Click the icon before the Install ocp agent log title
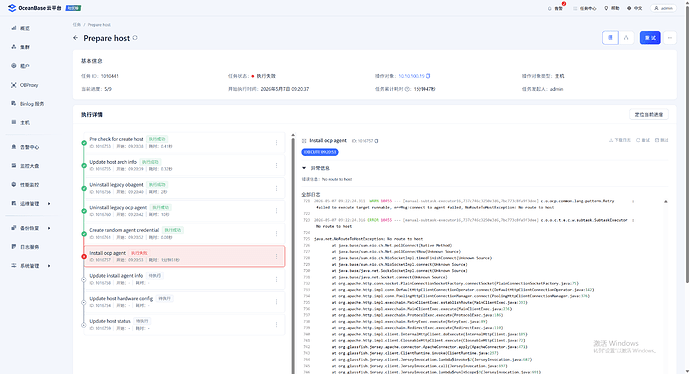Screen dimensions: 690x374 pyautogui.click(x=304, y=141)
